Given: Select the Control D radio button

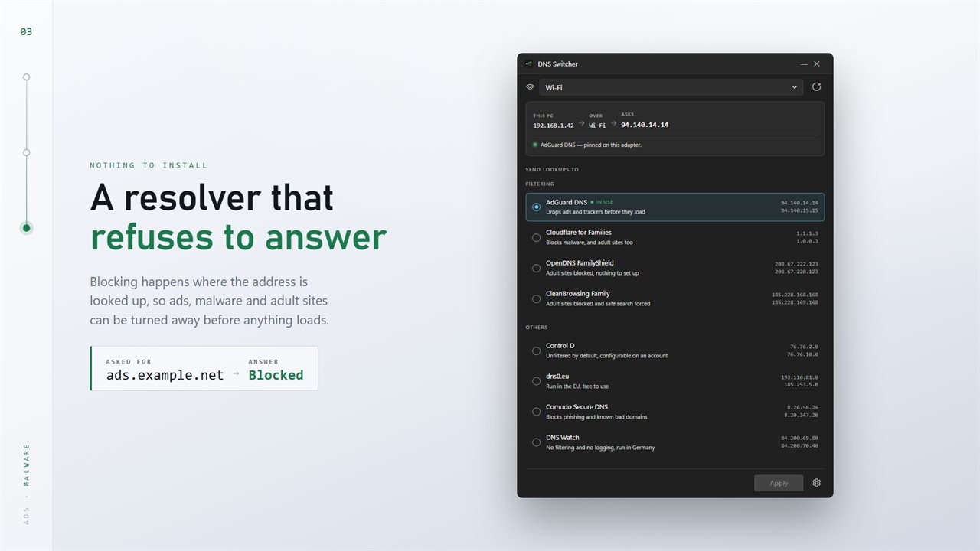Looking at the screenshot, I should (536, 350).
